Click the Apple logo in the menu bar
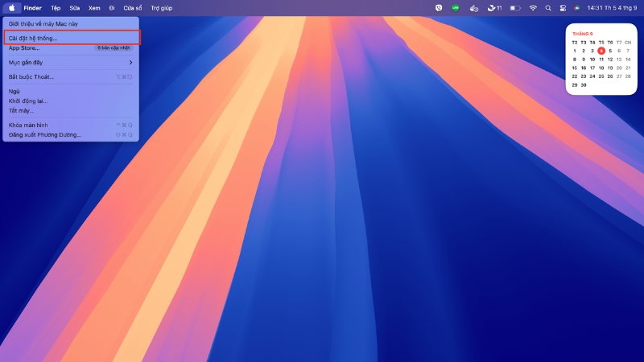Viewport: 644px width, 362px height. [12, 7]
